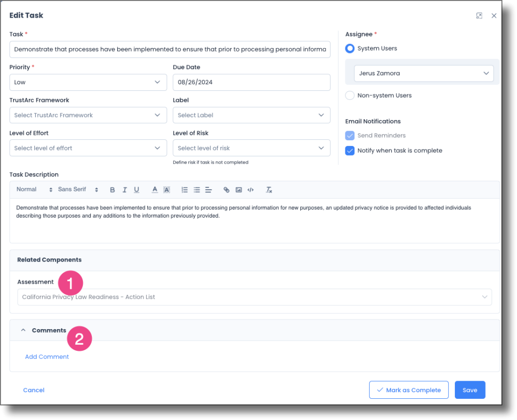Collapse the Comments section
Screen dimensions: 517x420
click(x=23, y=330)
